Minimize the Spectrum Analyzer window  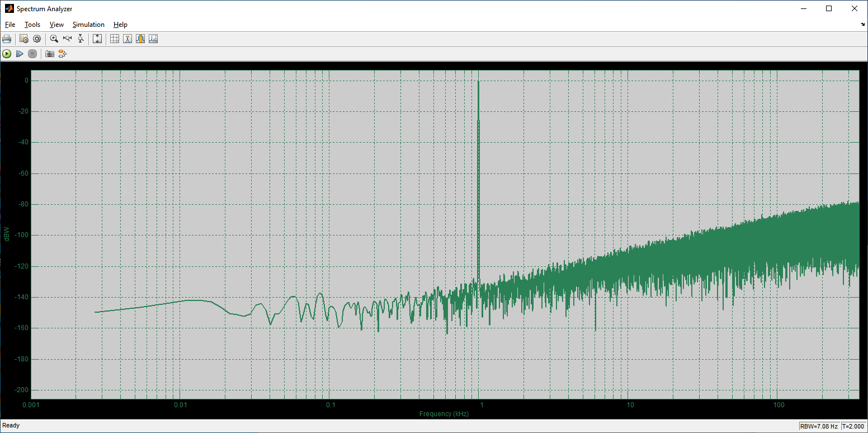803,8
